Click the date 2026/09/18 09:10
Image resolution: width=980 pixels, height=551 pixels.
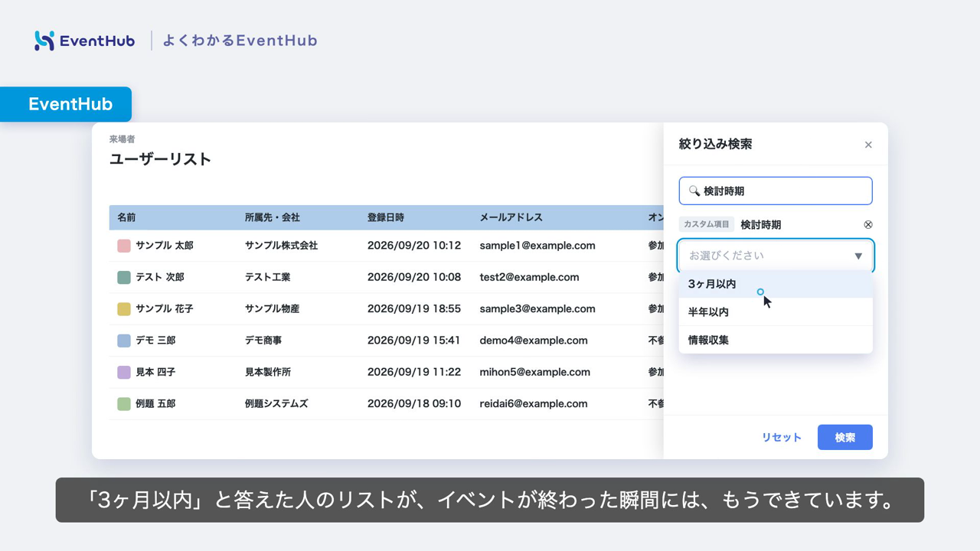pos(414,403)
